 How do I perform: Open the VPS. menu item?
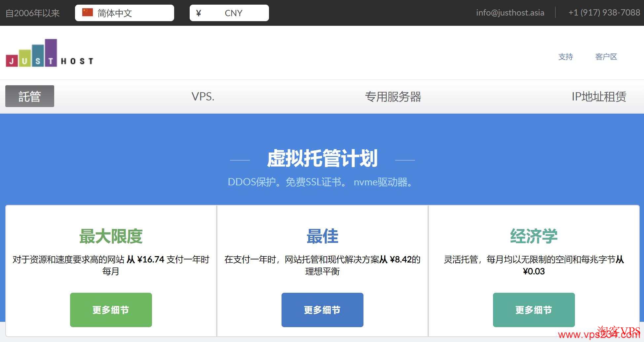click(203, 96)
